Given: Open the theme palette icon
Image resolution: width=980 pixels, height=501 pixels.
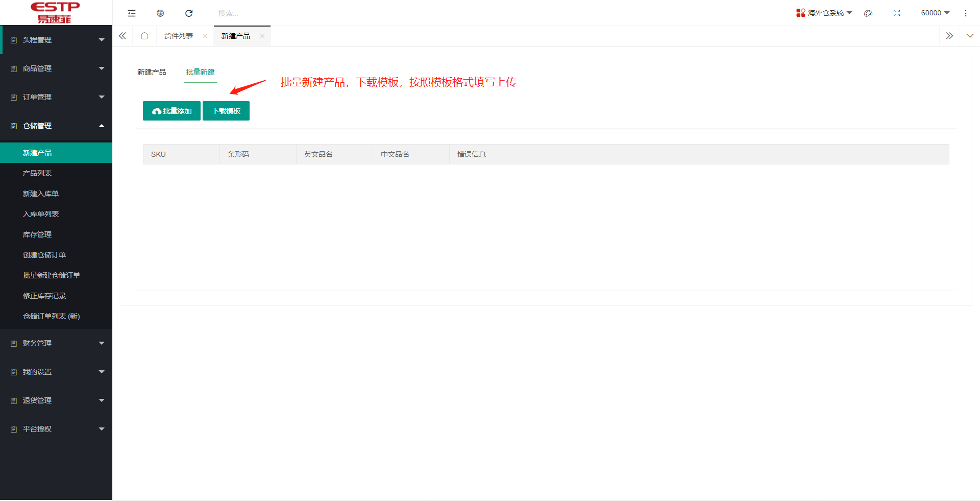Looking at the screenshot, I should [x=868, y=13].
